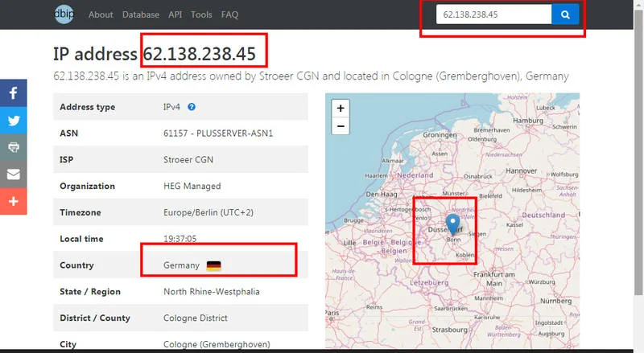
Task: Open the API menu item
Action: click(175, 14)
